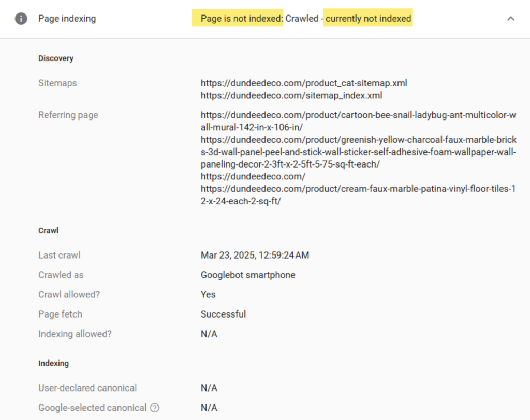
Task: Click the Googlebot smartphone value
Action: pos(248,275)
